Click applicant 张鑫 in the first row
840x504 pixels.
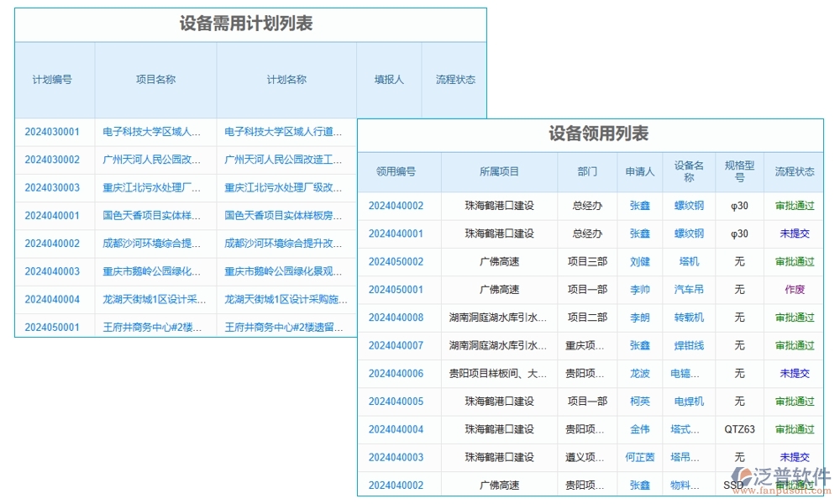click(639, 206)
